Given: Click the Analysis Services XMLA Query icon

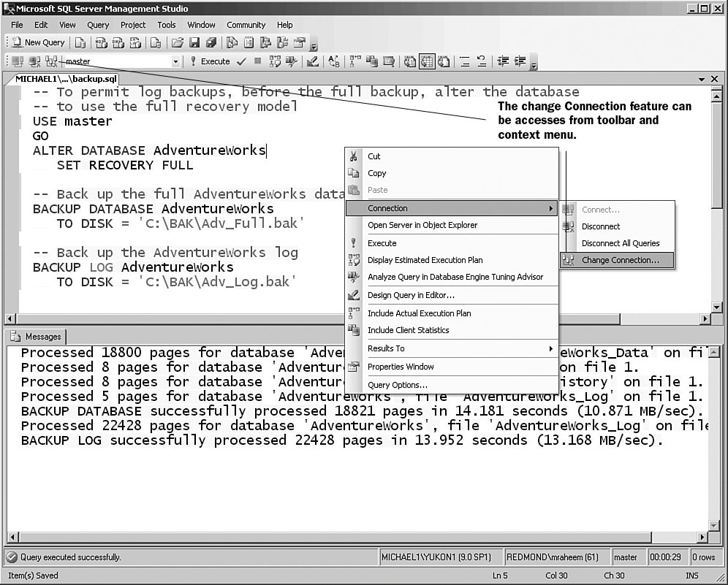Looking at the screenshot, I should 135,42.
